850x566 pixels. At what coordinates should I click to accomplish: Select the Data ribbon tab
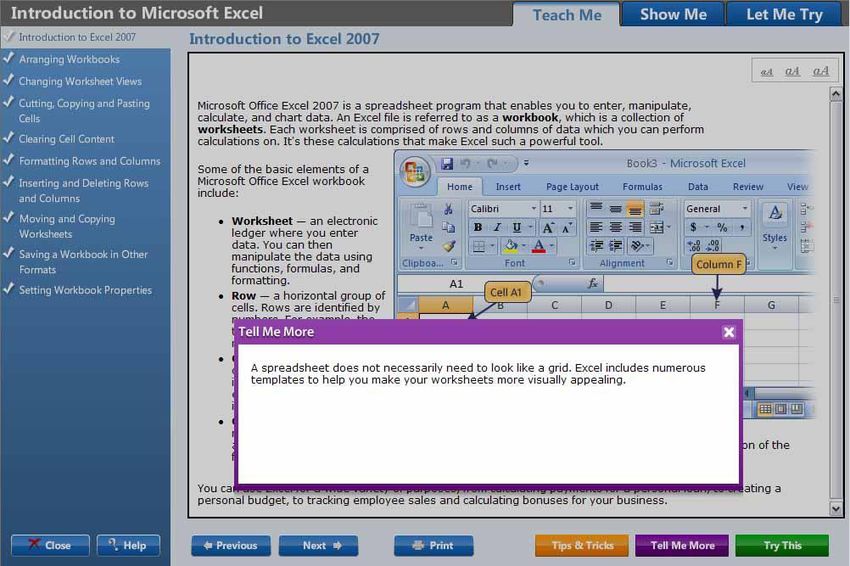click(698, 186)
